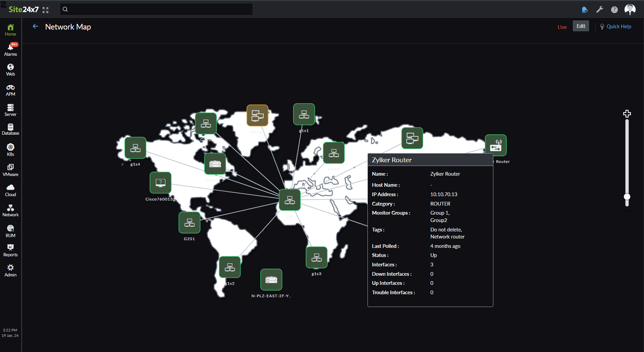The height and width of the screenshot is (352, 644).
Task: Select the orange group node
Action: [x=257, y=116]
